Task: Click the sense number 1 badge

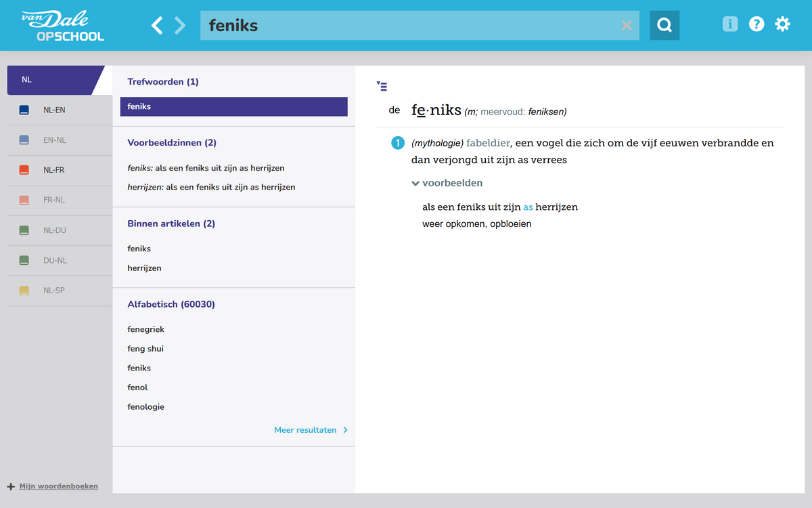Action: click(x=398, y=144)
